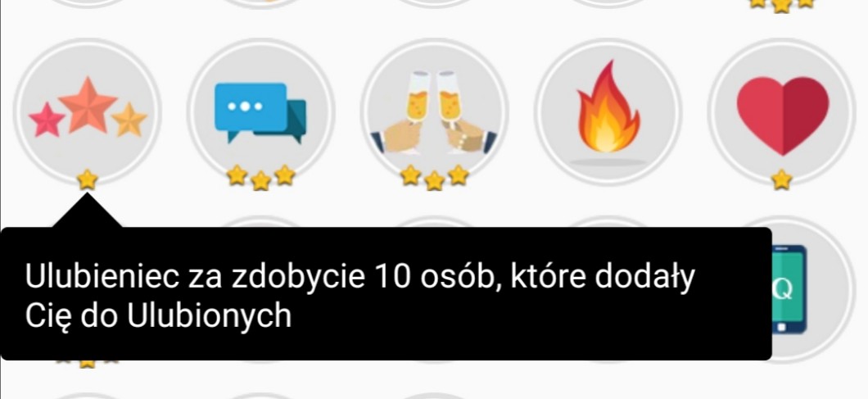The image size is (868, 399).
Task: Tap the cropped badge above the champagne badge
Action: pyautogui.click(x=435, y=4)
